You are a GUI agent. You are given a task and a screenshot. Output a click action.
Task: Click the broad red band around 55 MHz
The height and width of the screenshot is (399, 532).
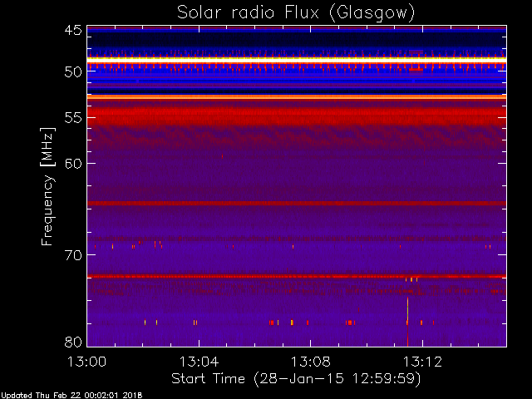pos(297,116)
